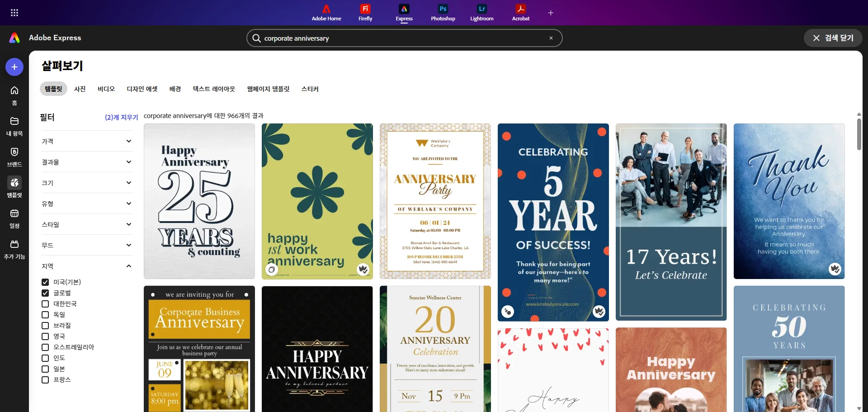The height and width of the screenshot is (412, 868).
Task: Click the Adobe Express logo
Action: (14, 38)
